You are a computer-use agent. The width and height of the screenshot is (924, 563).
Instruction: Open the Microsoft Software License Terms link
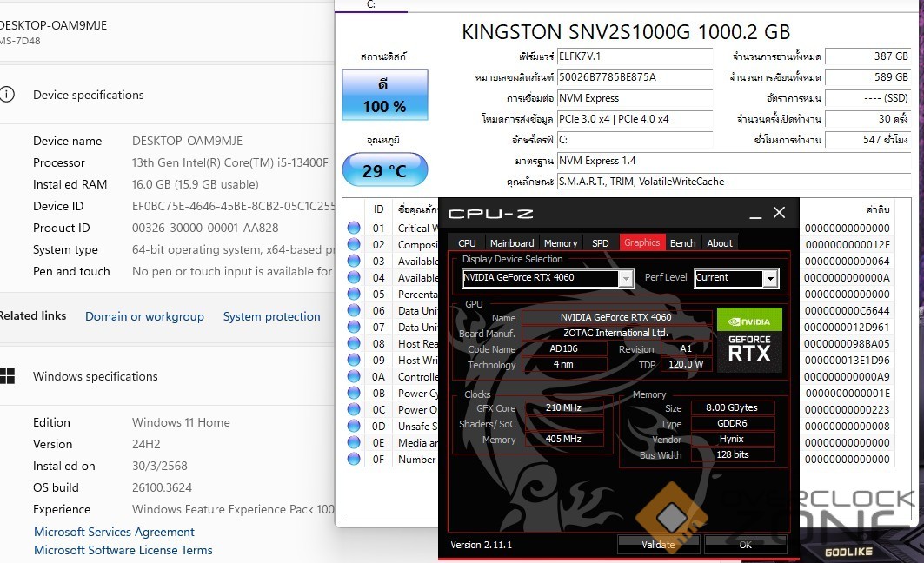(x=123, y=550)
